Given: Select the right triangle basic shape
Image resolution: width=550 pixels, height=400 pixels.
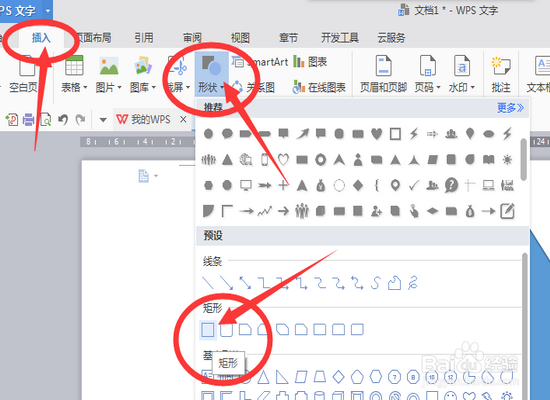Looking at the screenshot, I should click(x=282, y=377).
